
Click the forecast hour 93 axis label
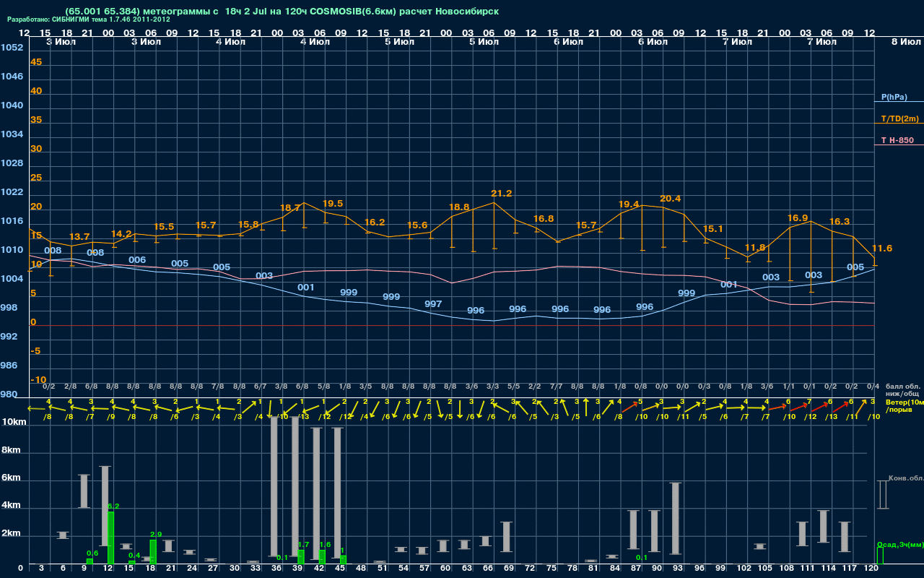click(x=678, y=569)
